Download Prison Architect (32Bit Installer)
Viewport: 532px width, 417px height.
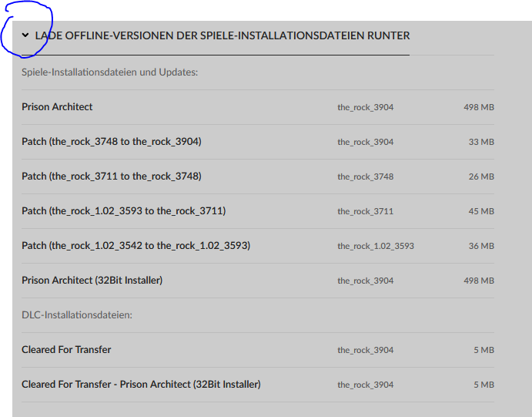(92, 281)
